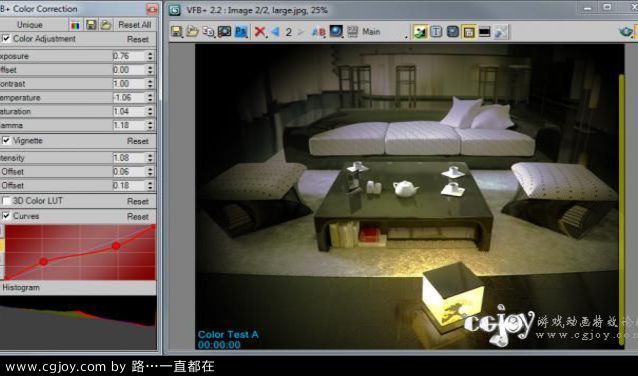Viewport: 638px width, 376px height.
Task: Click the save image icon in VFB toolbar
Action: pos(177,32)
